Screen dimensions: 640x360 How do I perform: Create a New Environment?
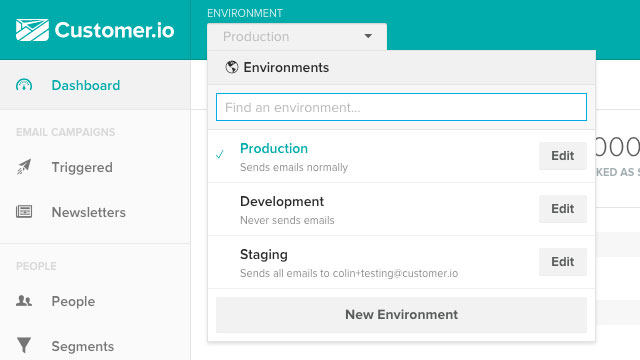401,315
